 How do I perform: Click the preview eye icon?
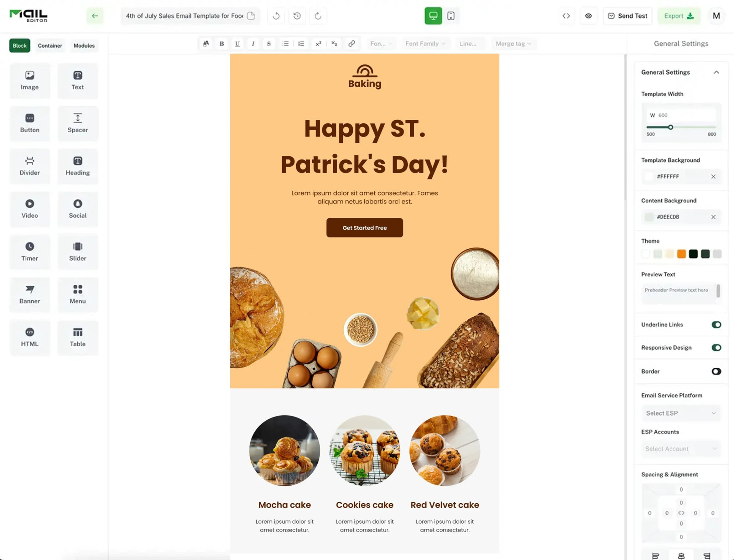(588, 16)
